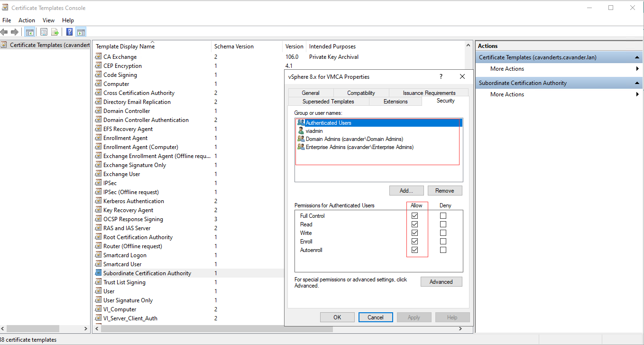This screenshot has width=644, height=345.
Task: Click the Forward arrow toolbar icon
Action: click(x=15, y=32)
